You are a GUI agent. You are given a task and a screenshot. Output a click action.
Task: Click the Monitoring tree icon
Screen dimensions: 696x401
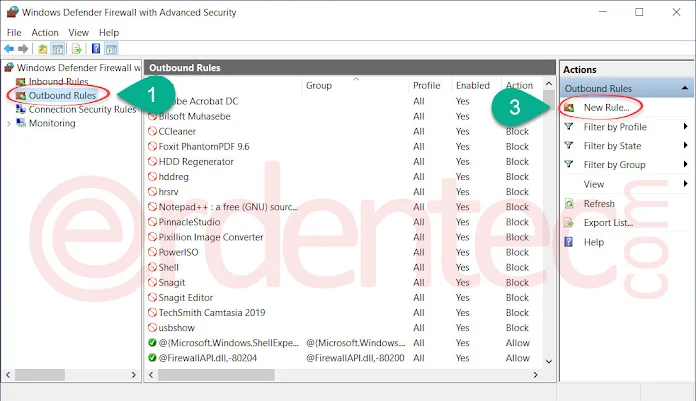pyautogui.click(x=20, y=123)
